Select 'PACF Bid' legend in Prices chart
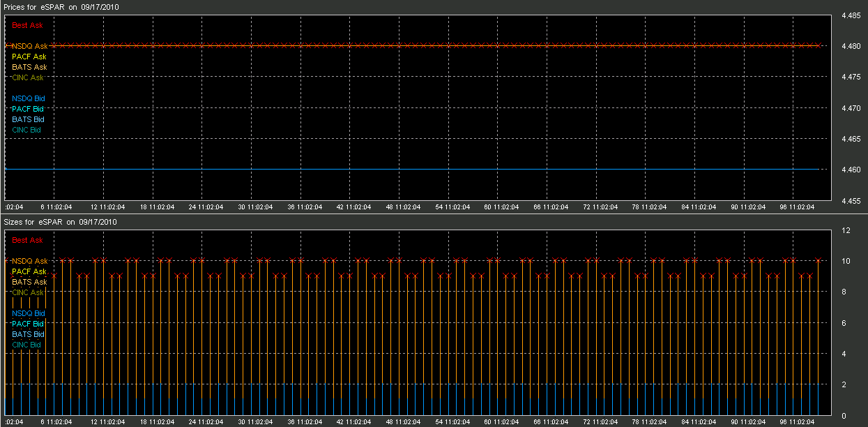 click(28, 109)
